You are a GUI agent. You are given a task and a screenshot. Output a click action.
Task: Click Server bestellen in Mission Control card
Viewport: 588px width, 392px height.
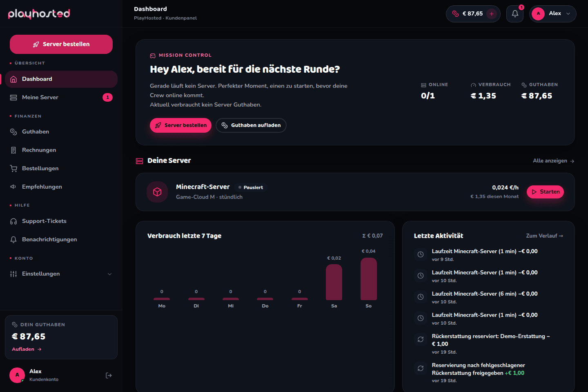point(180,125)
